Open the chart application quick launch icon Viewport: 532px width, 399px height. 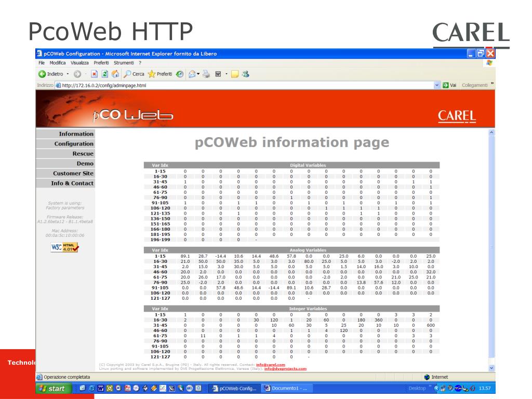(x=163, y=388)
